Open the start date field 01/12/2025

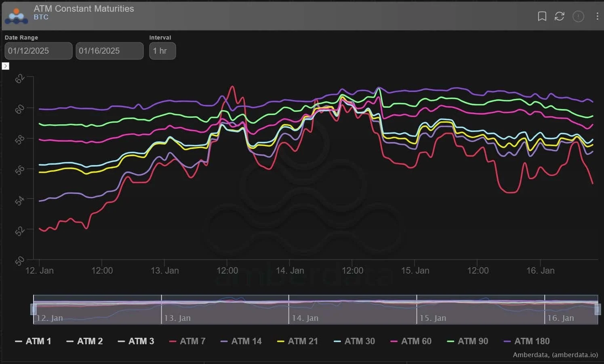[38, 51]
